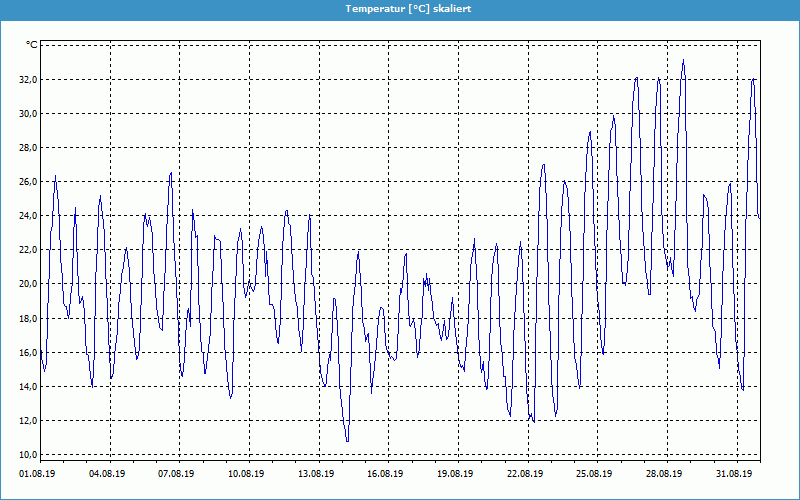Click the °C unit label on the y-axis

pos(32,45)
